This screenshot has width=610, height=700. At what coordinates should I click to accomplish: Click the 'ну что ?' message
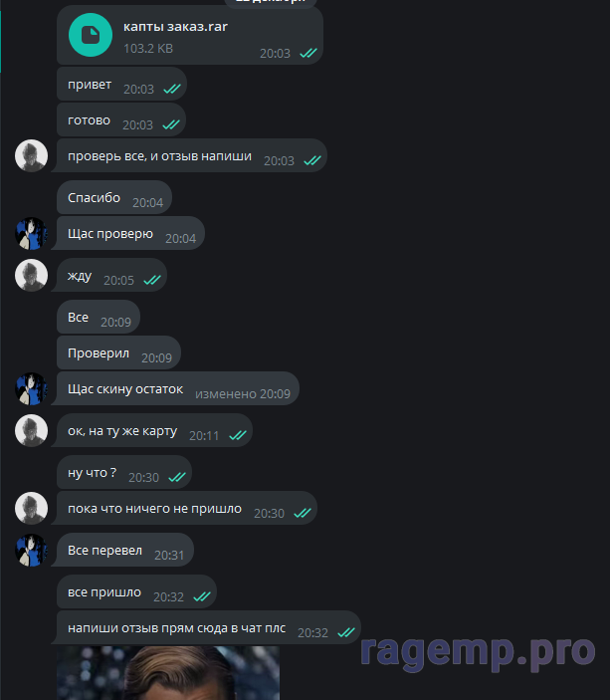point(124,472)
